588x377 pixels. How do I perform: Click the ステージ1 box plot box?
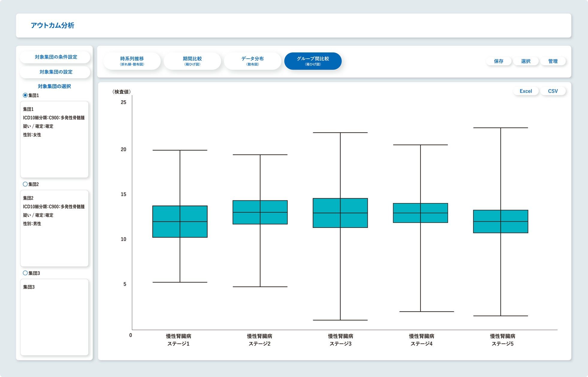pos(180,222)
